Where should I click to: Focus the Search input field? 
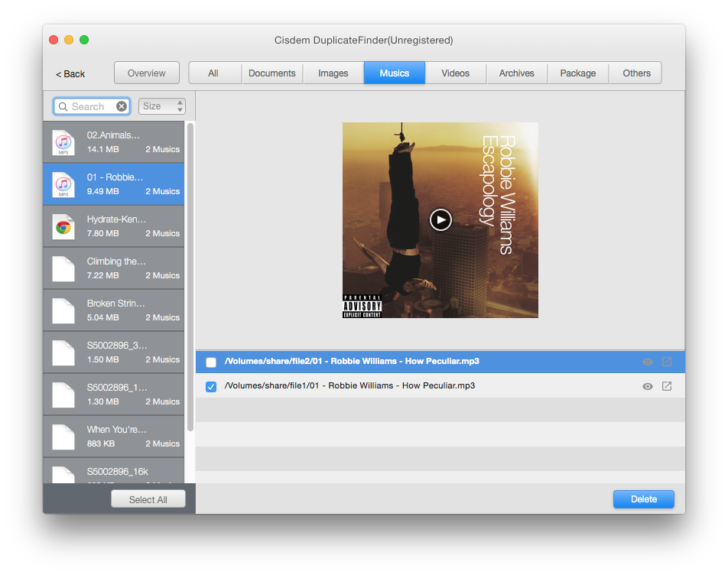pos(93,106)
